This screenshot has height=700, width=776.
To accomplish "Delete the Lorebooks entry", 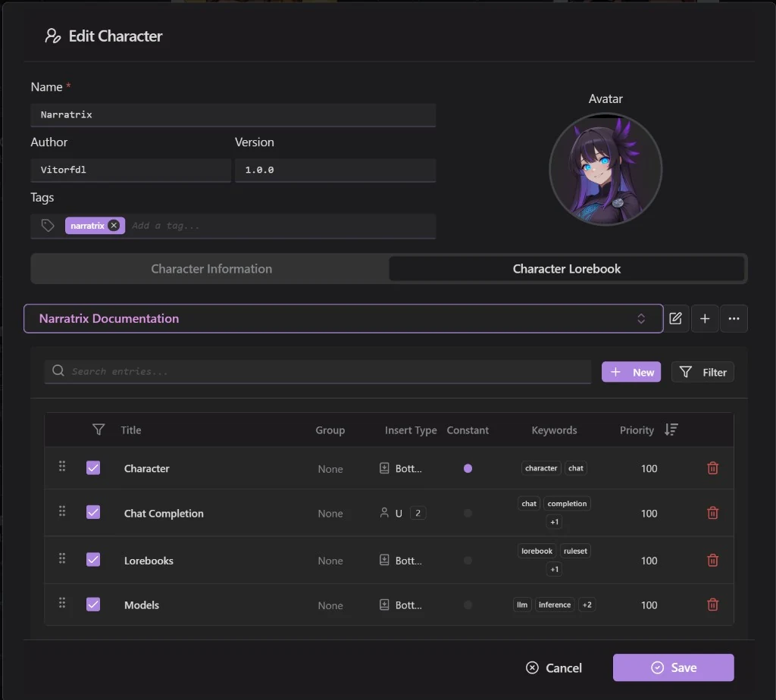I will coord(712,560).
